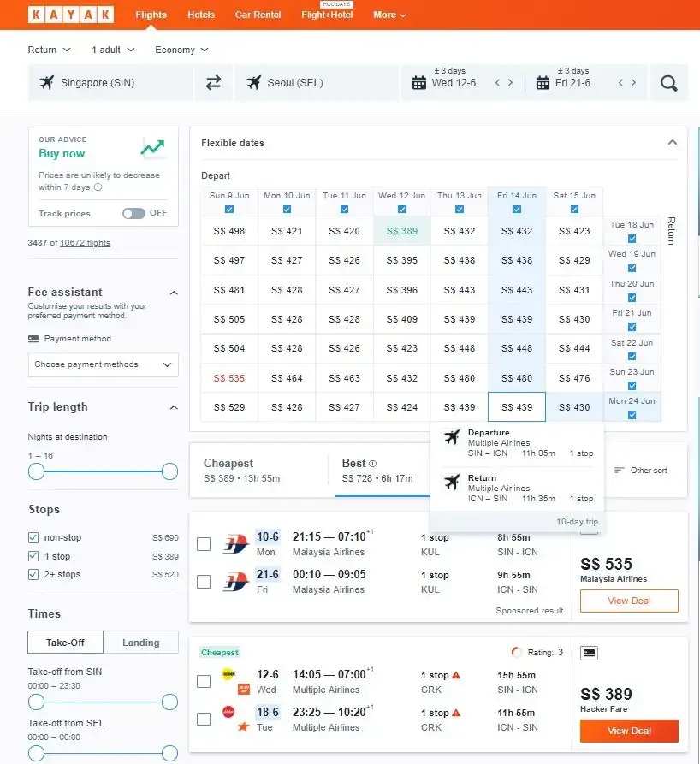The width and height of the screenshot is (700, 764).
Task: Click warning triangle on 18-6 flight stop
Action: (x=456, y=713)
